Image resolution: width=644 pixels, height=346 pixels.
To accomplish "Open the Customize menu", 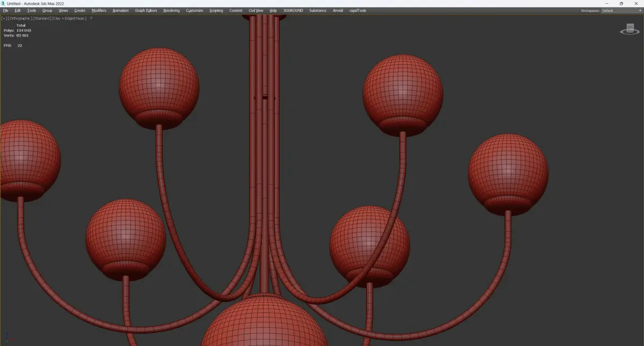I will 194,10.
